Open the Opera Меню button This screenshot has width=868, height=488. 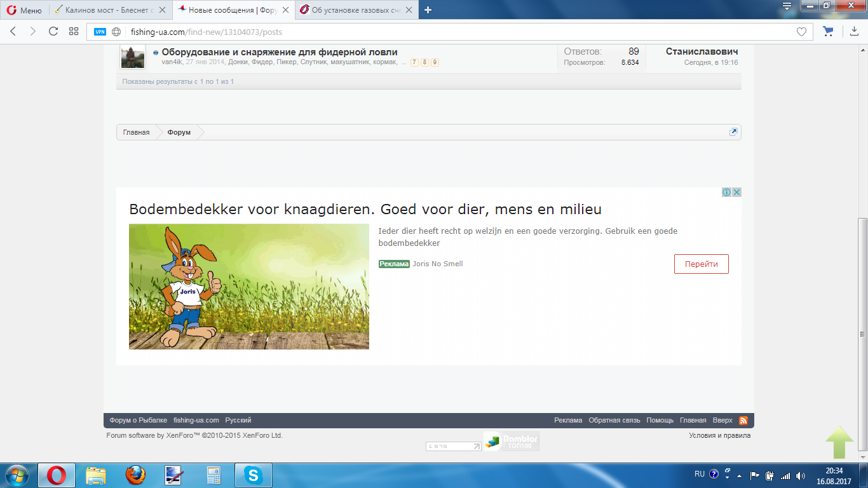point(24,10)
